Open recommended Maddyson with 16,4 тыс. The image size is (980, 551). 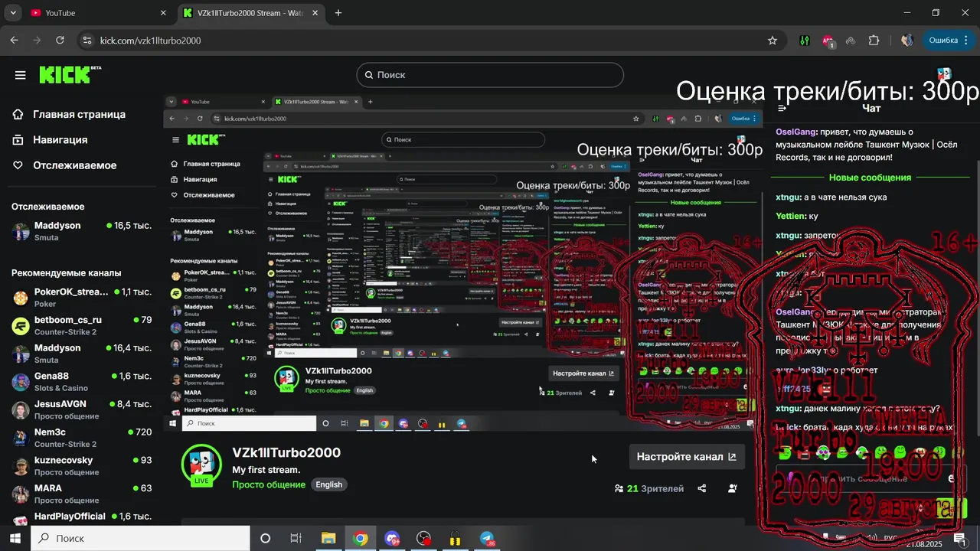point(82,354)
